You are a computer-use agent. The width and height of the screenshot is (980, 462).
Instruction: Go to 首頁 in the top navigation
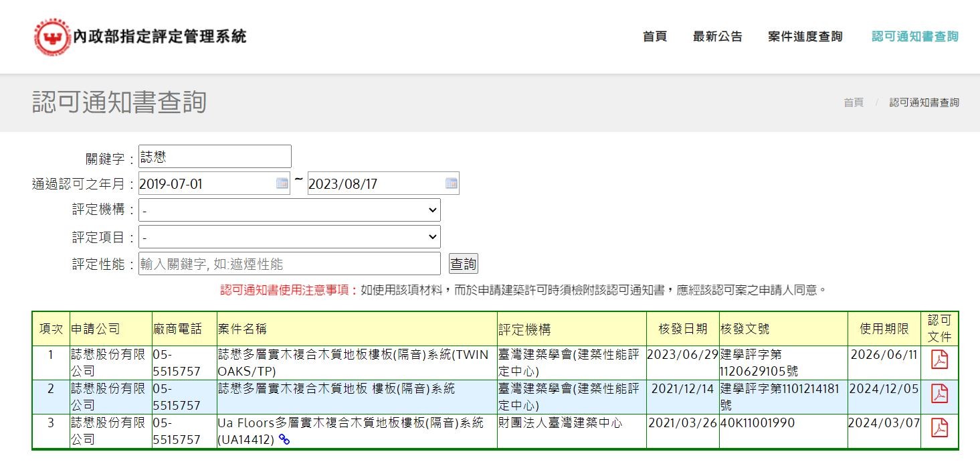click(x=654, y=37)
